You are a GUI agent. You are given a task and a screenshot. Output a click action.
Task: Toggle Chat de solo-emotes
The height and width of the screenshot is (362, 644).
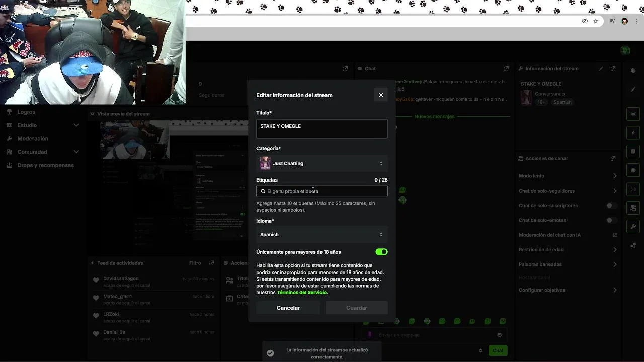coord(611,220)
